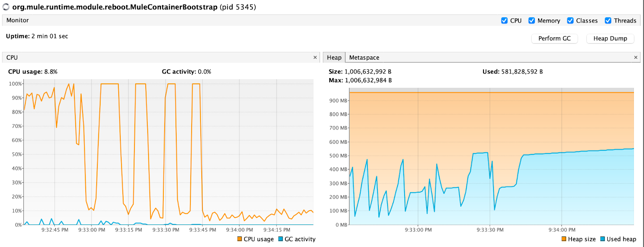Toggle the Threads checkbox
The image size is (644, 247).
click(x=608, y=21)
